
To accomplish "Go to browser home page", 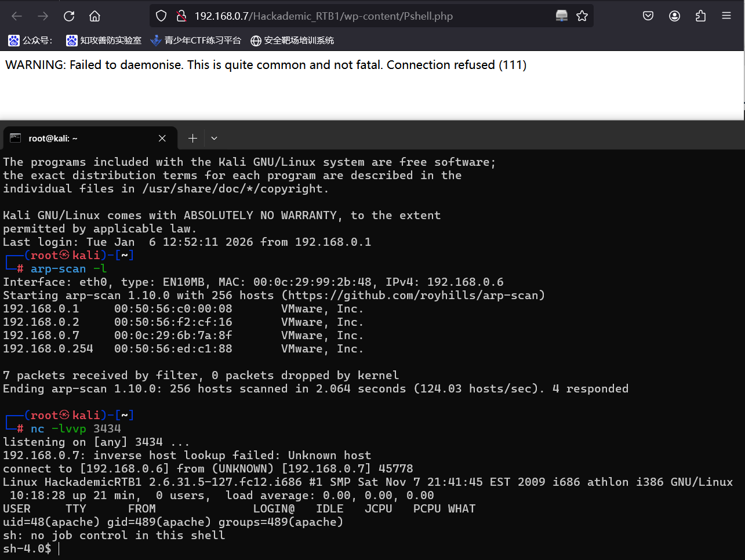I will point(95,16).
